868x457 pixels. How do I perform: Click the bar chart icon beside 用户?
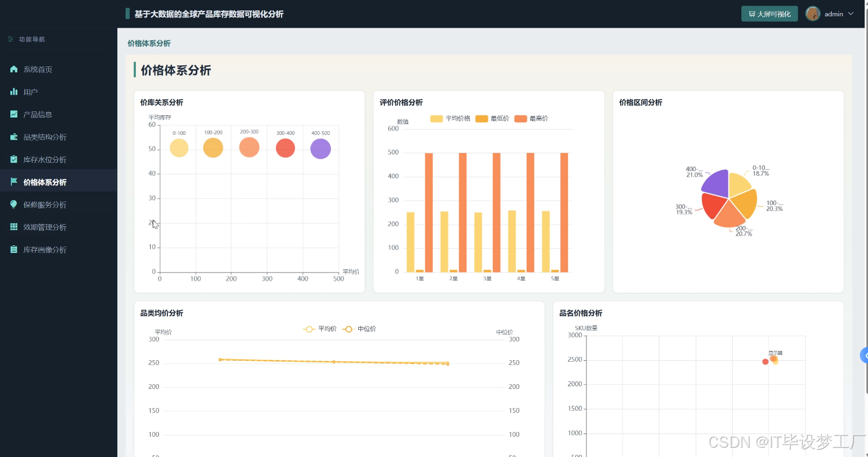click(14, 92)
